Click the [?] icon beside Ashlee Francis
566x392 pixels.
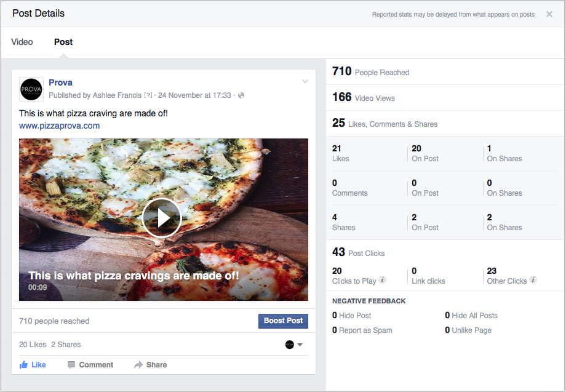click(148, 95)
